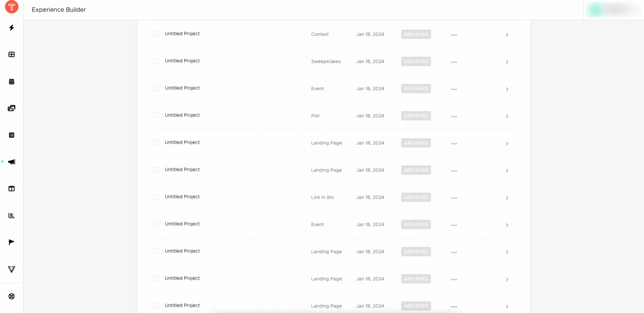Expand the Link In Bio row chevron
The image size is (644, 313).
point(507,198)
